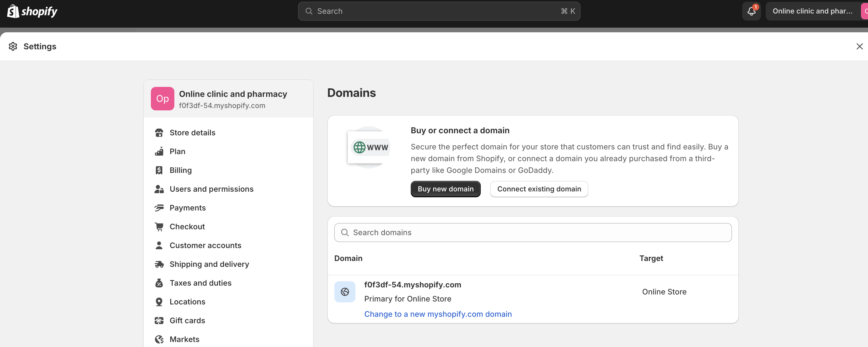Open Taxes and duties settings

pos(200,283)
